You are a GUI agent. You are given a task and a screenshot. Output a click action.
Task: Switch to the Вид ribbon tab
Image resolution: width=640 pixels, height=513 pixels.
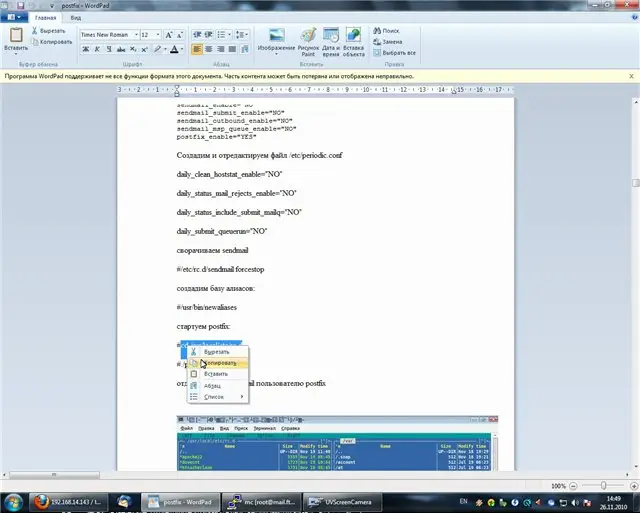76,18
